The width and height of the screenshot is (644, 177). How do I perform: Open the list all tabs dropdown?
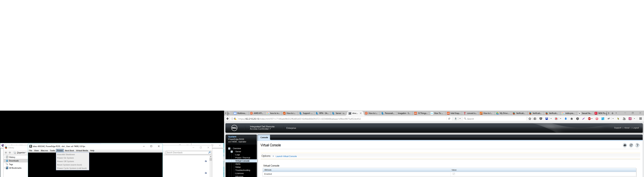point(616,113)
